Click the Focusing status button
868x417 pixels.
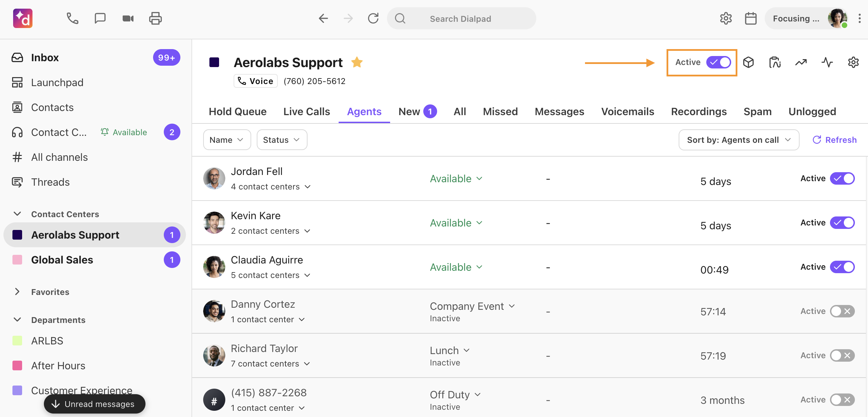[807, 18]
